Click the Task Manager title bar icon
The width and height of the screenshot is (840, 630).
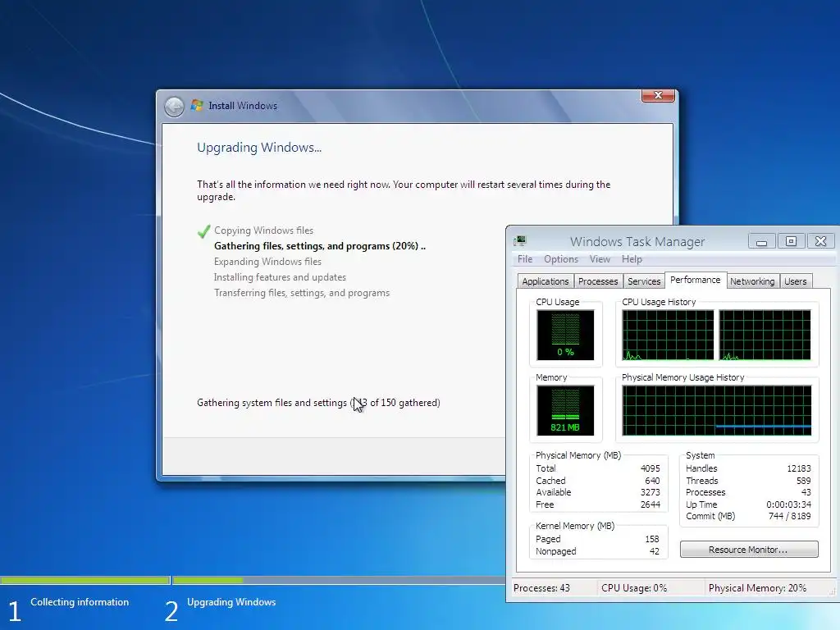519,240
